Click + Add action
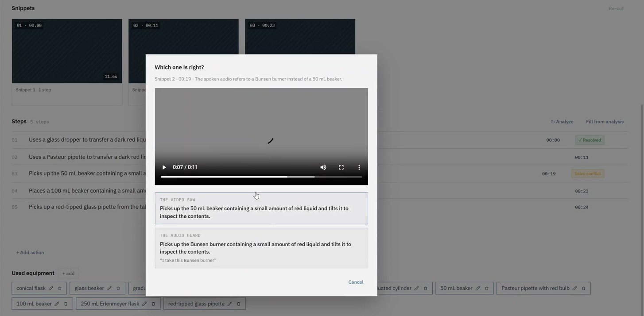This screenshot has width=644, height=316. coord(30,253)
